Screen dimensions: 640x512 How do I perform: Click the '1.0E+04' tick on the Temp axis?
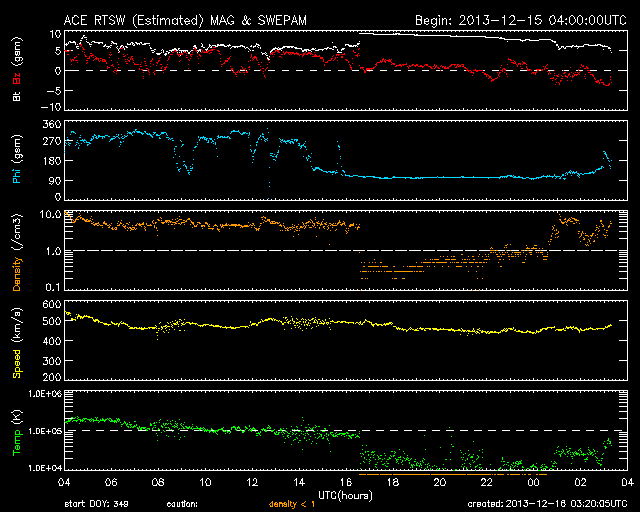click(x=45, y=468)
